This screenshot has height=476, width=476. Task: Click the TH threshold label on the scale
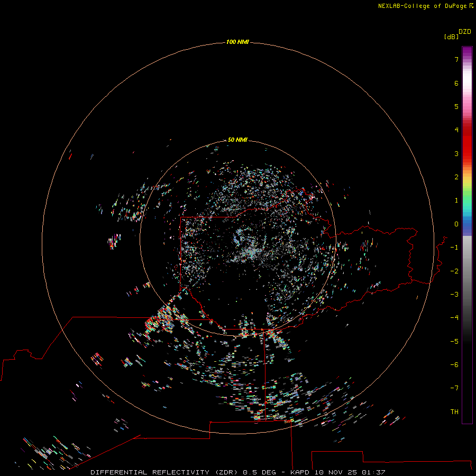454,411
